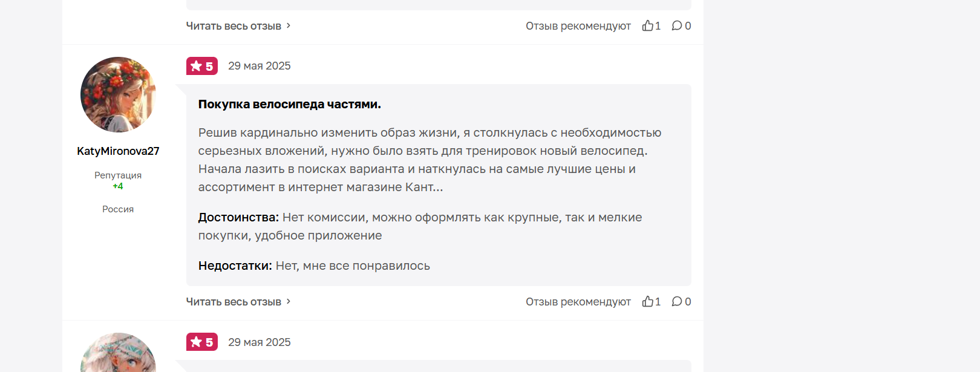
Task: Click the 5-star badge of the bottom review
Action: pyautogui.click(x=202, y=342)
